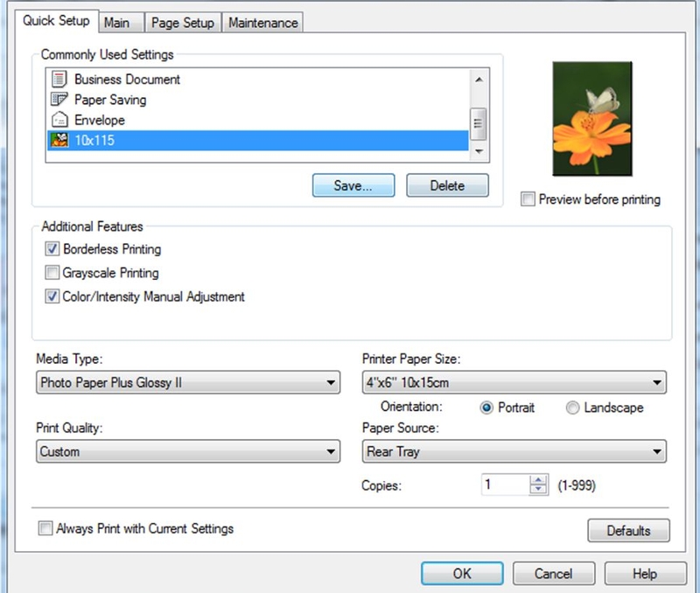Image resolution: width=700 pixels, height=593 pixels.
Task: Click the 10x115 photo profile icon
Action: click(x=59, y=140)
